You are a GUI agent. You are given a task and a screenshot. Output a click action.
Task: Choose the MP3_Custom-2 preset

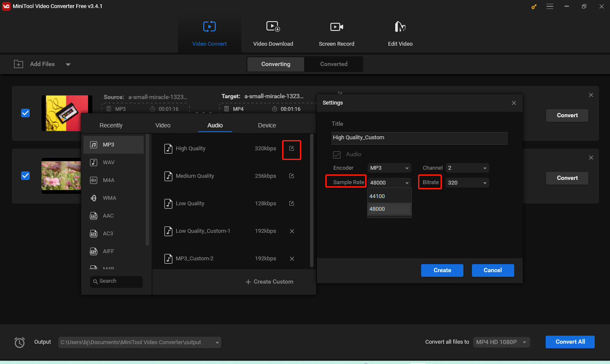[220, 259]
